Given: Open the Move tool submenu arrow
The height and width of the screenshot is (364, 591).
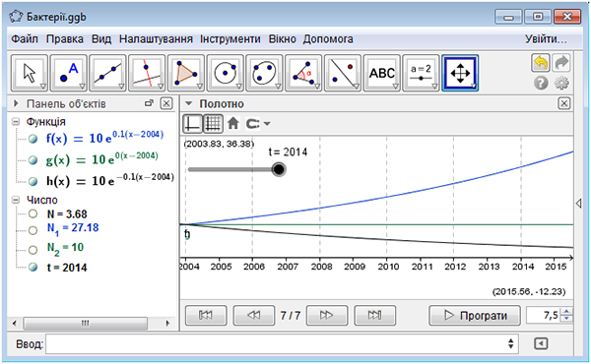Looking at the screenshot, I should pos(43,87).
